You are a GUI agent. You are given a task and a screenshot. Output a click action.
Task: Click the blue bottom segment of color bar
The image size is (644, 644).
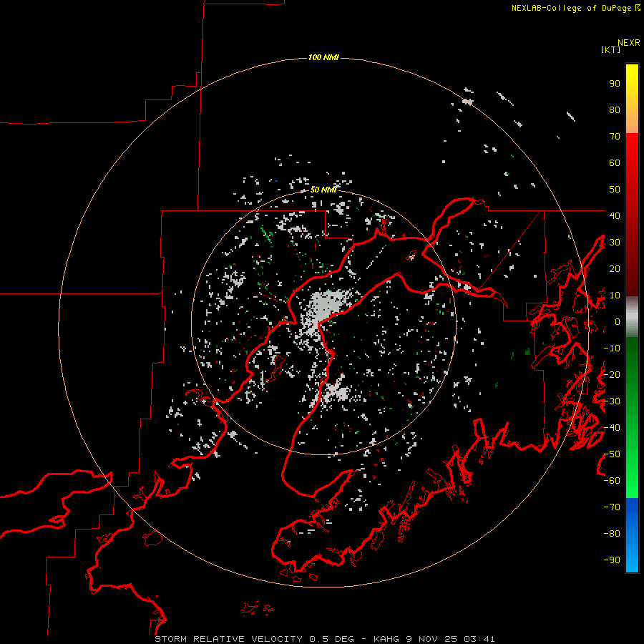click(x=632, y=535)
